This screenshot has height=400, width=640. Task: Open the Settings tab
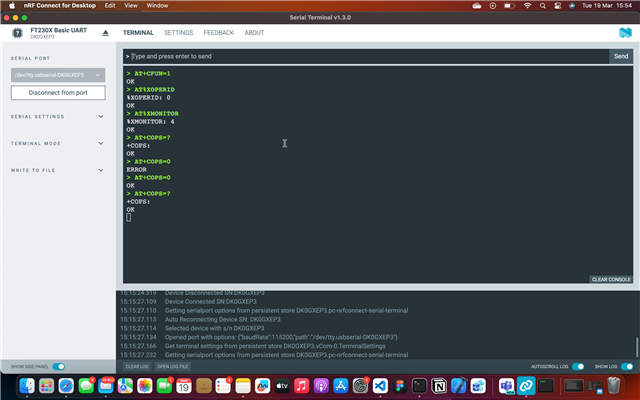click(178, 33)
